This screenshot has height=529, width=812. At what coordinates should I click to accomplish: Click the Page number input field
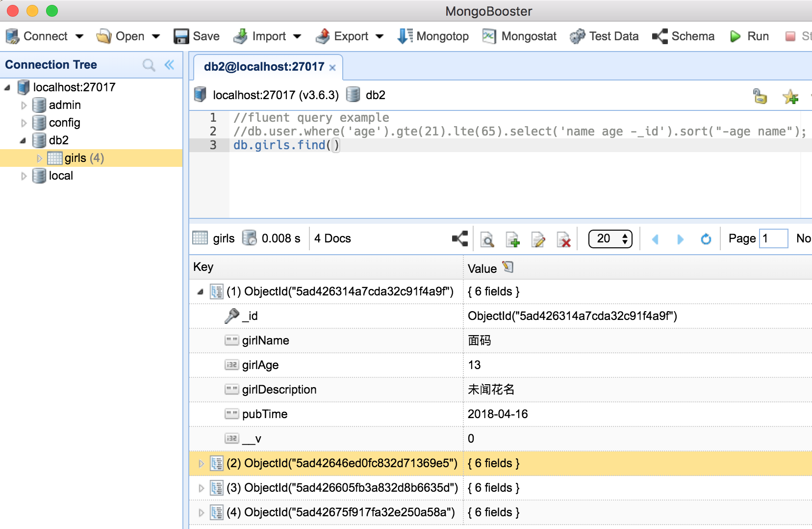point(773,238)
